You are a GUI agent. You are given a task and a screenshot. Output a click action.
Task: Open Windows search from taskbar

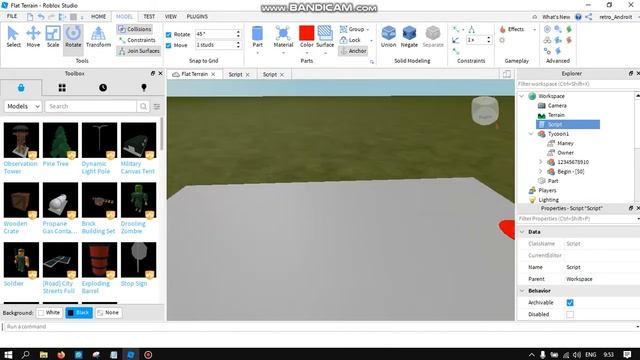pos(26,354)
